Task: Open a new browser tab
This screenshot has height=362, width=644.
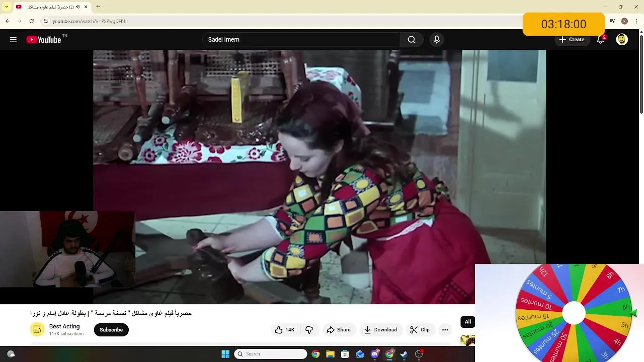Action: tap(98, 7)
